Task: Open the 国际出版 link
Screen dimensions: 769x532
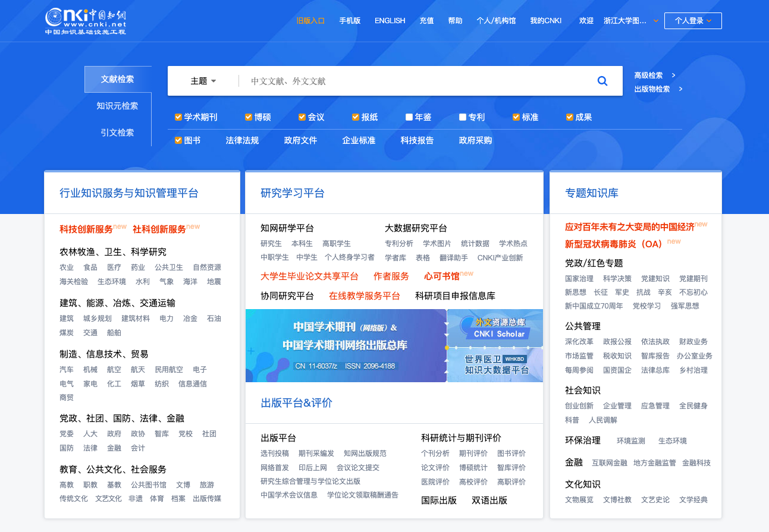Action: click(x=439, y=500)
